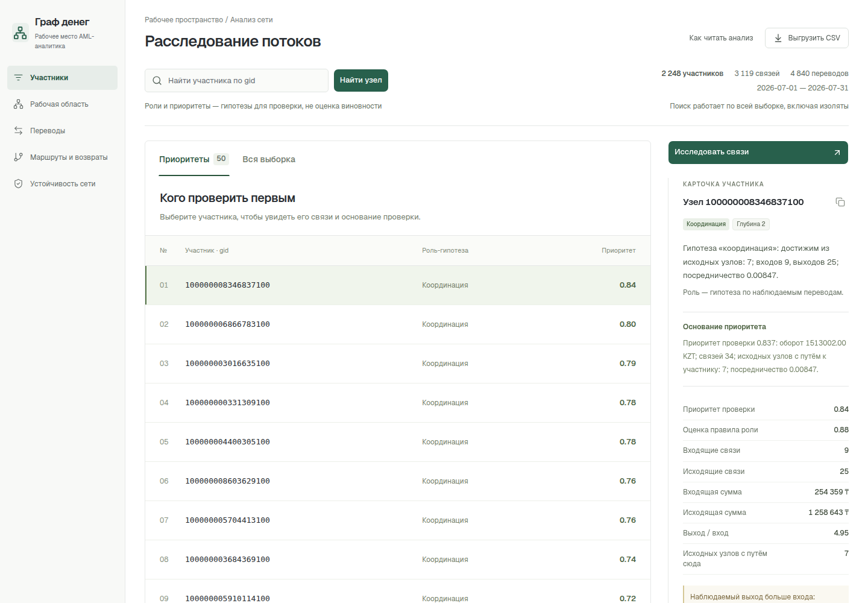This screenshot has height=603, width=868.
Task: Switch to the Вся выборка tab
Action: [269, 159]
